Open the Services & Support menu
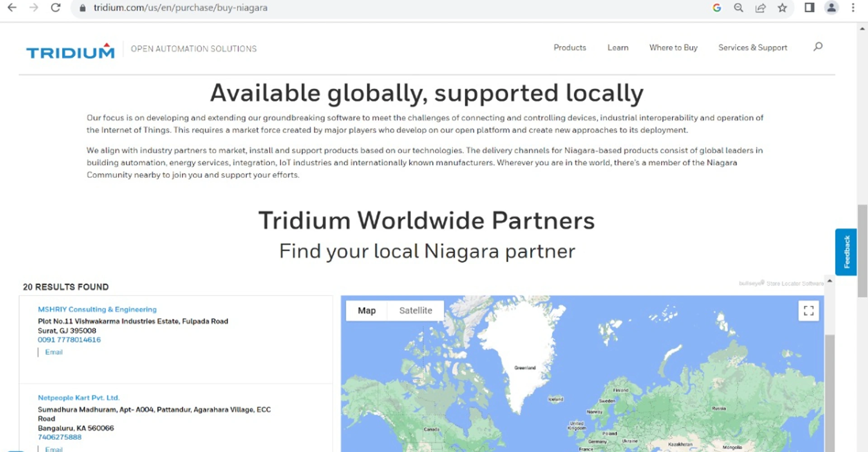Viewport: 868px width, 452px height. pyautogui.click(x=753, y=47)
